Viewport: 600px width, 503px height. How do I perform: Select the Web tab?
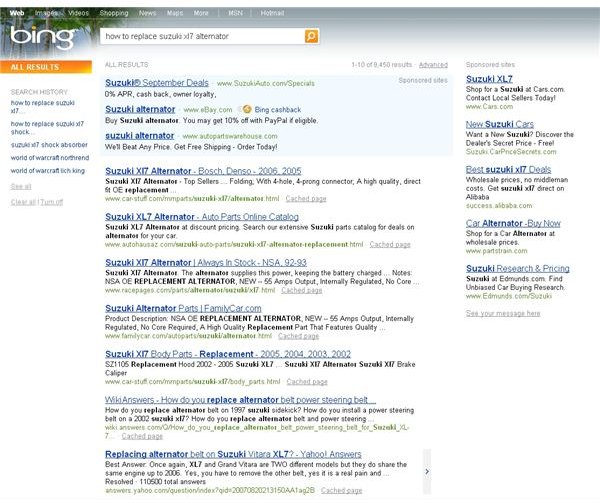[17, 13]
